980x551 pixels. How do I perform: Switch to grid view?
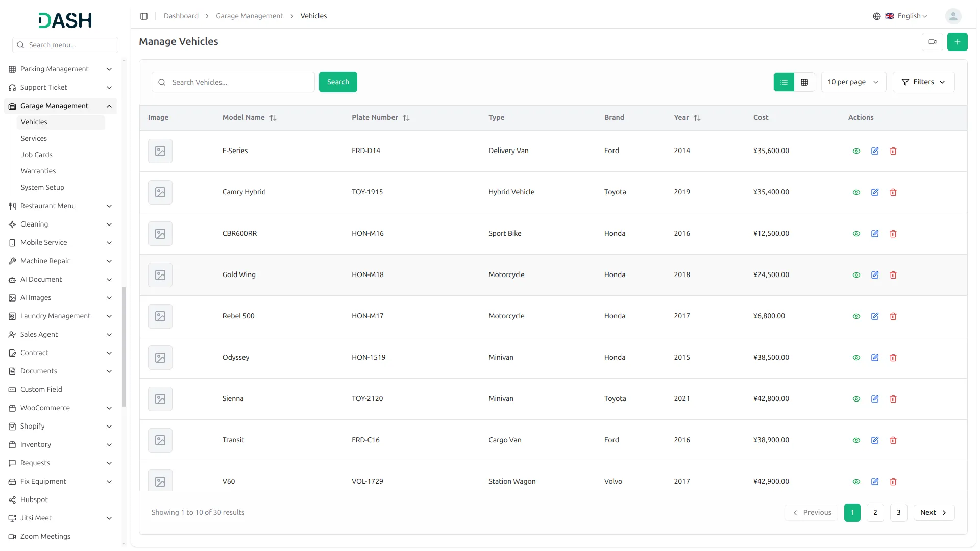pyautogui.click(x=804, y=82)
